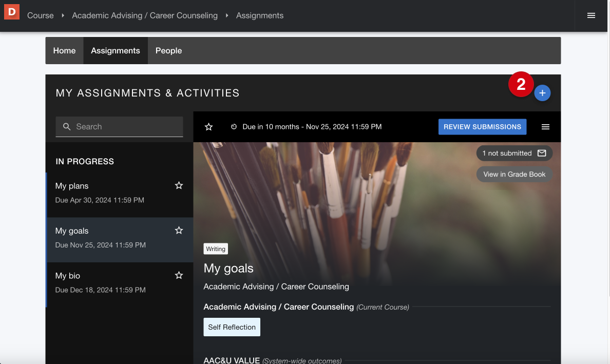Click the Self Reflection outcome tag
Screen dimensions: 610x364
coord(232,327)
